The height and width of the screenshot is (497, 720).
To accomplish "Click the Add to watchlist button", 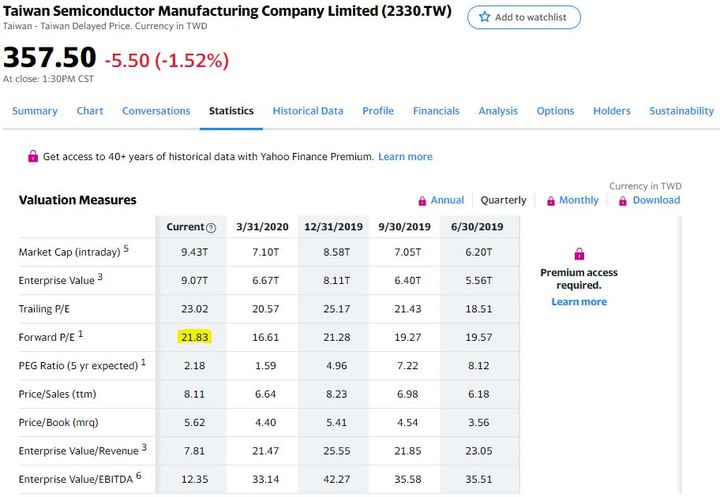I will pyautogui.click(x=524, y=17).
